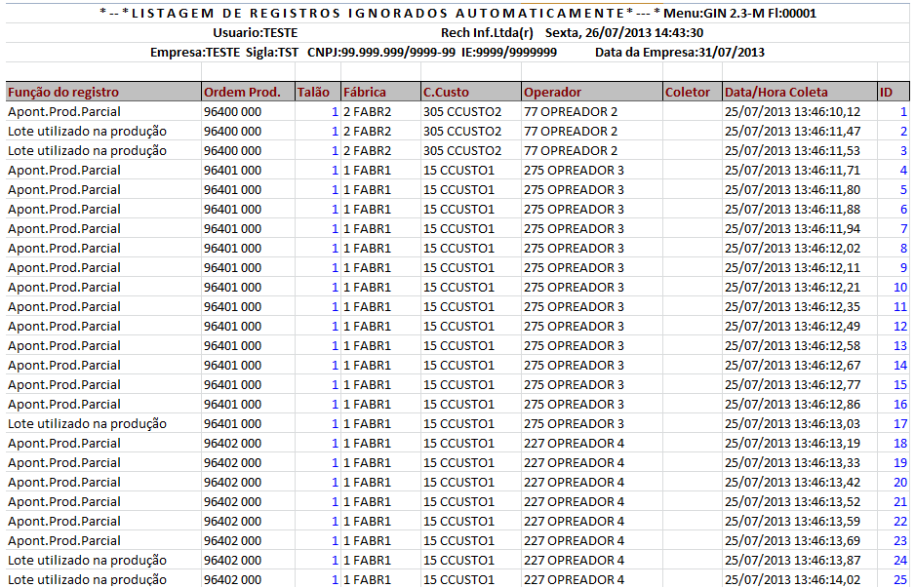Click timestamp '25/07/2013 13:46:13,69'
The image size is (915, 588).
(x=792, y=541)
